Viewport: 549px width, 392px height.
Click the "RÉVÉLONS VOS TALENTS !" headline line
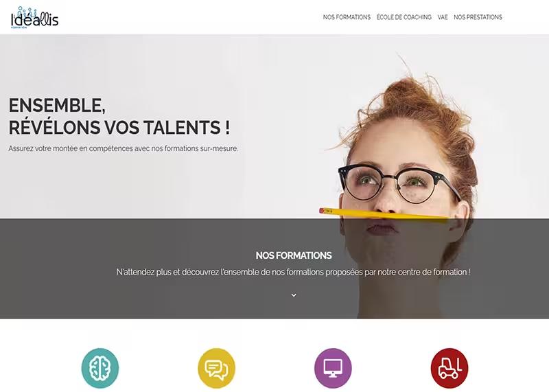[119, 127]
